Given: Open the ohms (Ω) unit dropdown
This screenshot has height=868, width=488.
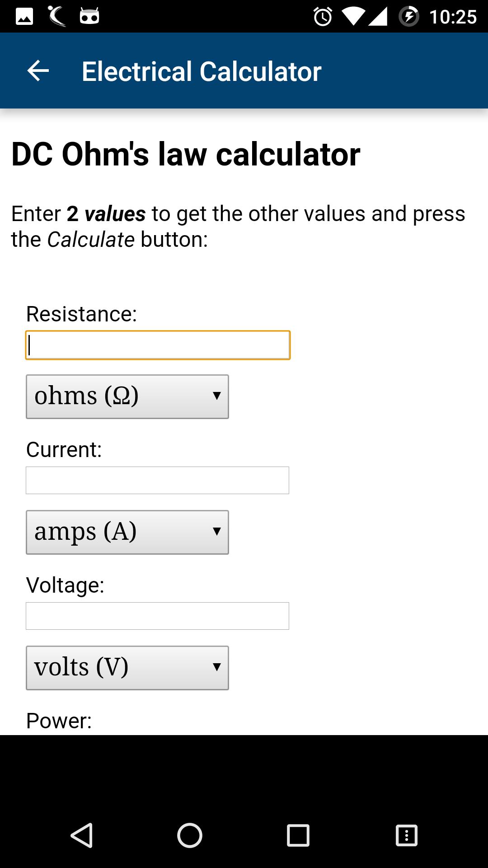Looking at the screenshot, I should click(x=127, y=396).
